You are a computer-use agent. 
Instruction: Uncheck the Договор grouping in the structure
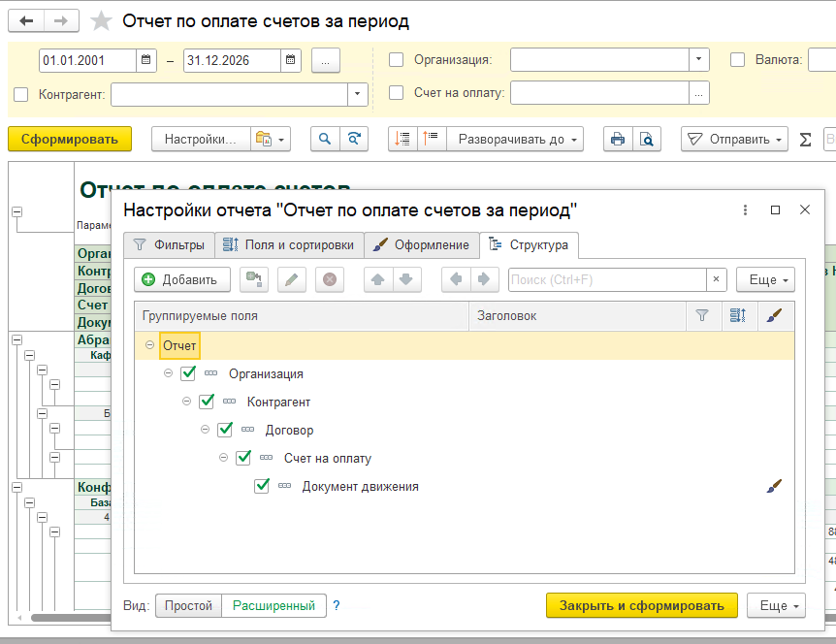point(225,429)
